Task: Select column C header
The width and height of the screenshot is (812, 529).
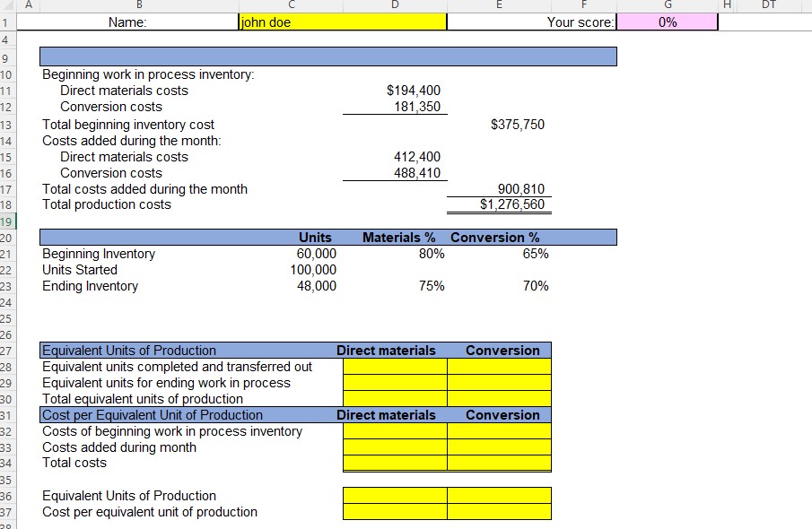Action: tap(291, 5)
